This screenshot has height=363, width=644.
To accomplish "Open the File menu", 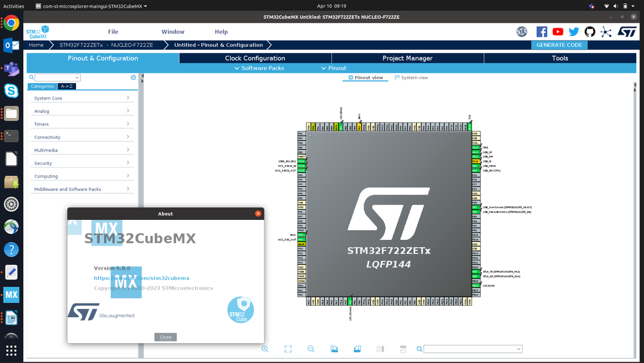I will tap(113, 32).
